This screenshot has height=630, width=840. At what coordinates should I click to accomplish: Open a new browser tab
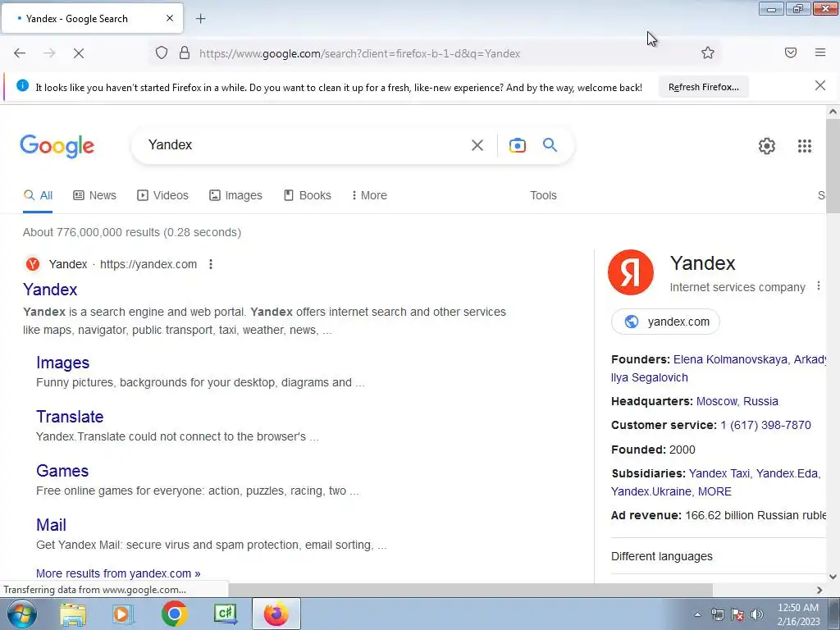[200, 19]
